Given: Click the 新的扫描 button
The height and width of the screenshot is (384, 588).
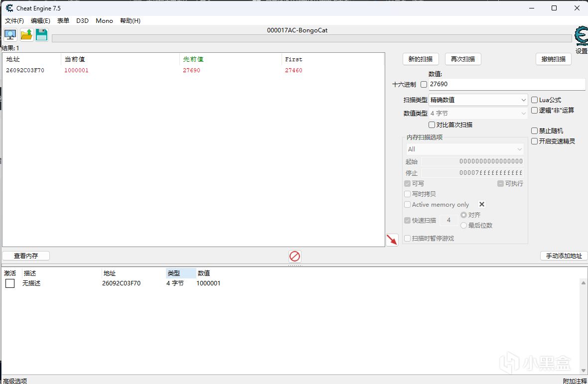Looking at the screenshot, I should pyautogui.click(x=421, y=59).
